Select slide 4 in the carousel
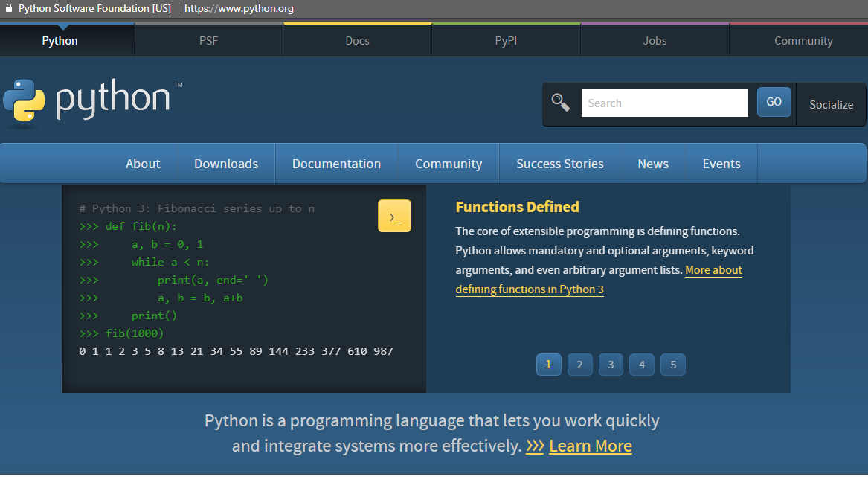The height and width of the screenshot is (477, 868). (642, 365)
